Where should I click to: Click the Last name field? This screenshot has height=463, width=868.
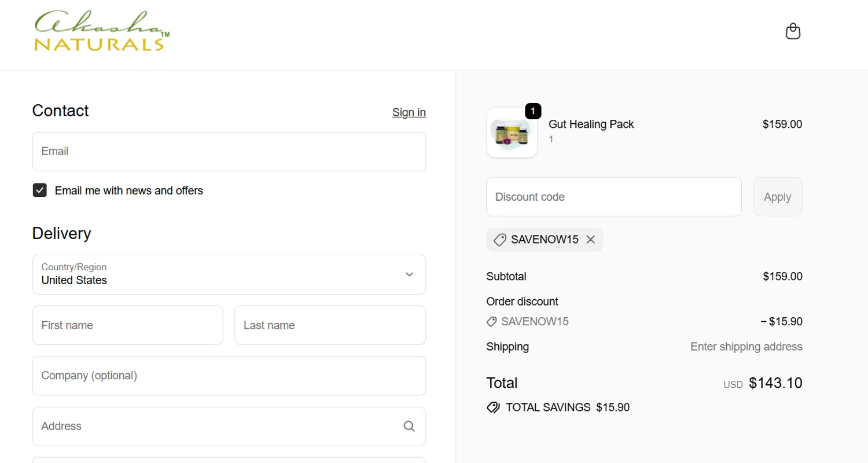330,325
